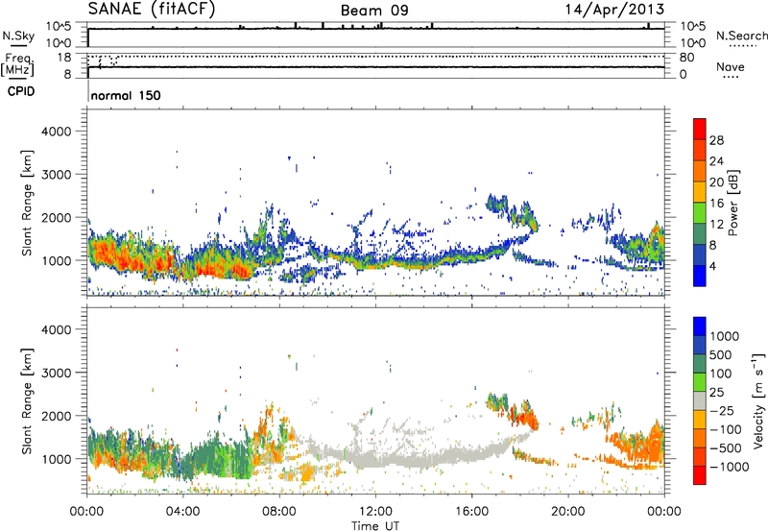Click the "3000" tick in the Power panel
Viewport: 768px width, 532px height.
(56, 175)
